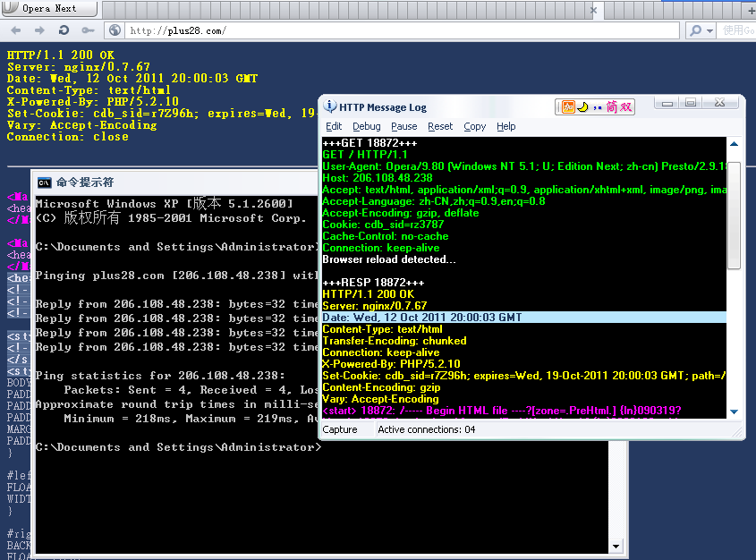Reload the page in Opera
756x560 pixels.
click(x=63, y=30)
